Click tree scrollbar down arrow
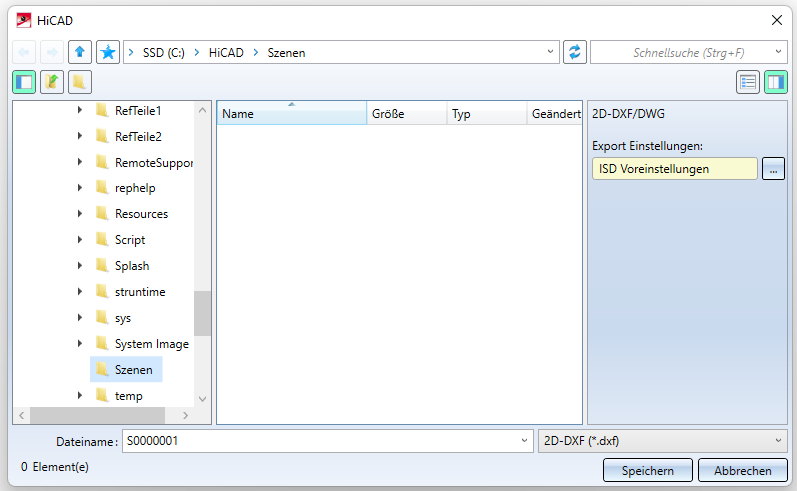The image size is (797, 491). tap(202, 399)
